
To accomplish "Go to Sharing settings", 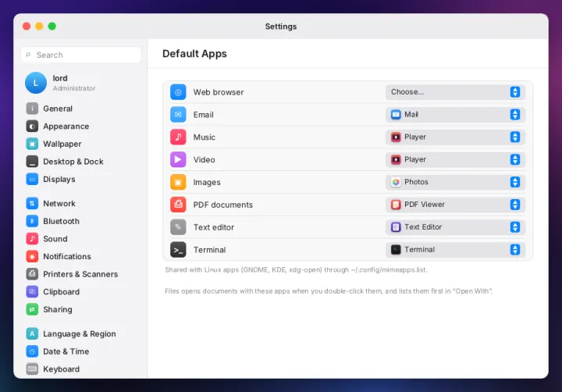I will pyautogui.click(x=82, y=309).
